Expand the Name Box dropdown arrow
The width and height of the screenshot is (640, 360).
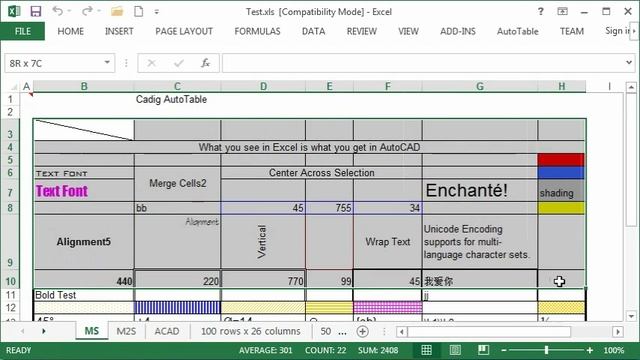107,63
